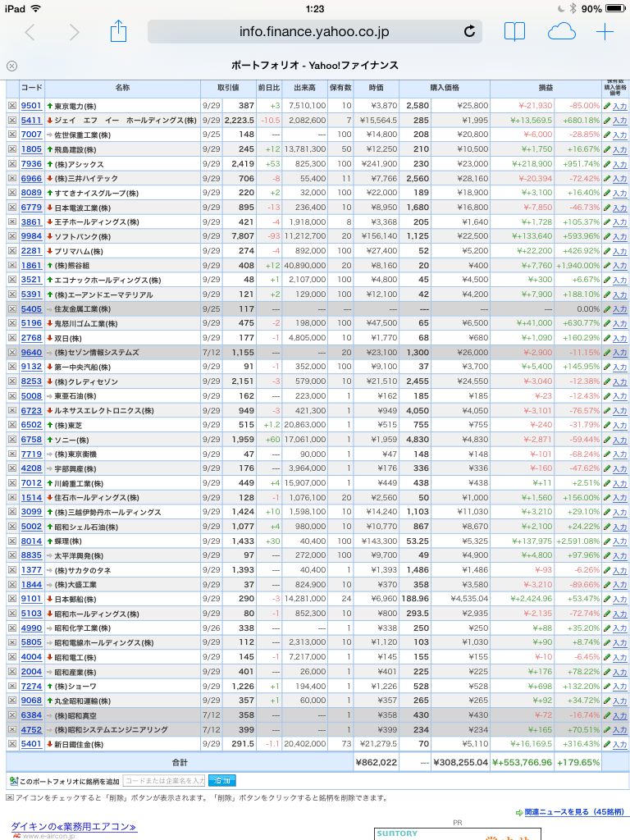Click pencil edit icon for row 7274
The width and height of the screenshot is (630, 840).
pos(607,687)
